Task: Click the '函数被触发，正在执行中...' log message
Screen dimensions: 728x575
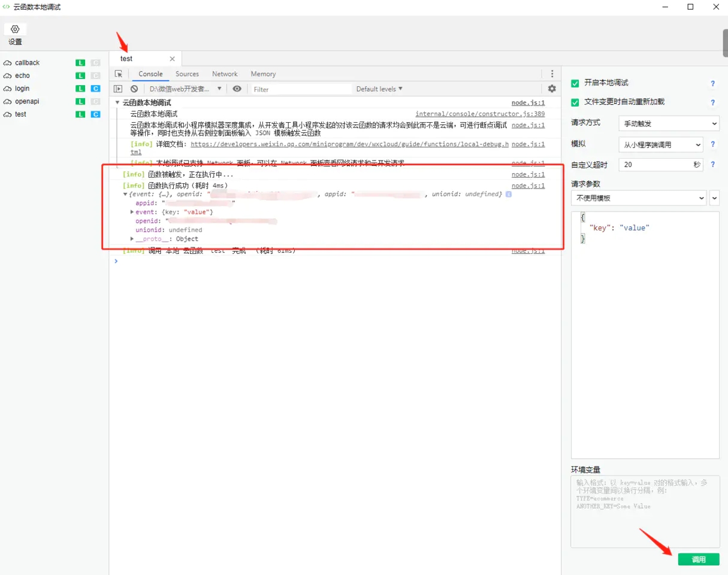Action: coord(190,175)
